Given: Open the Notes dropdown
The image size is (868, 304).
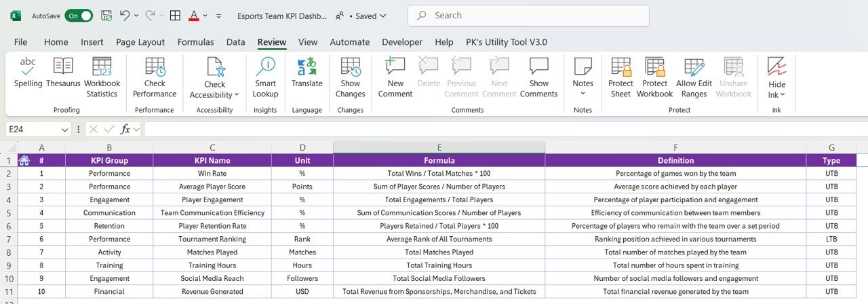Looking at the screenshot, I should coord(583,77).
